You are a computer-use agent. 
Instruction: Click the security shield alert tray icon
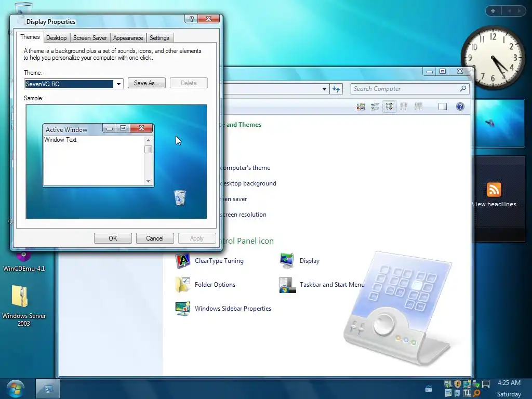pyautogui.click(x=458, y=384)
